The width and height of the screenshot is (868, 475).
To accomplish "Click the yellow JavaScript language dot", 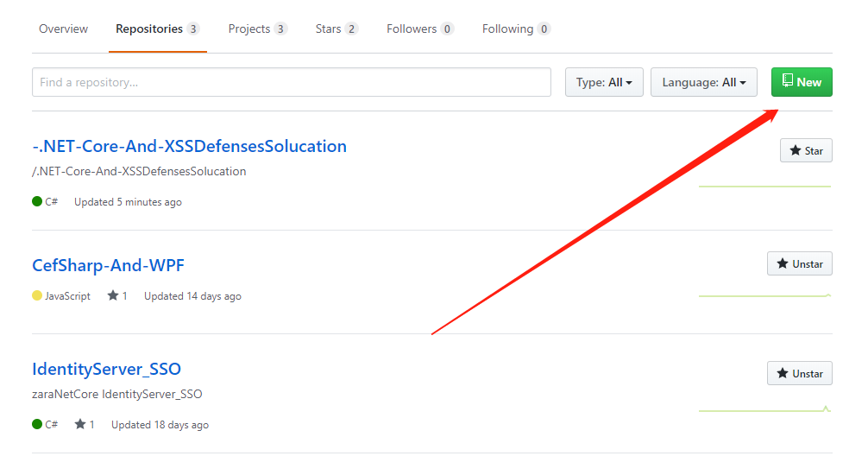I will [x=37, y=296].
